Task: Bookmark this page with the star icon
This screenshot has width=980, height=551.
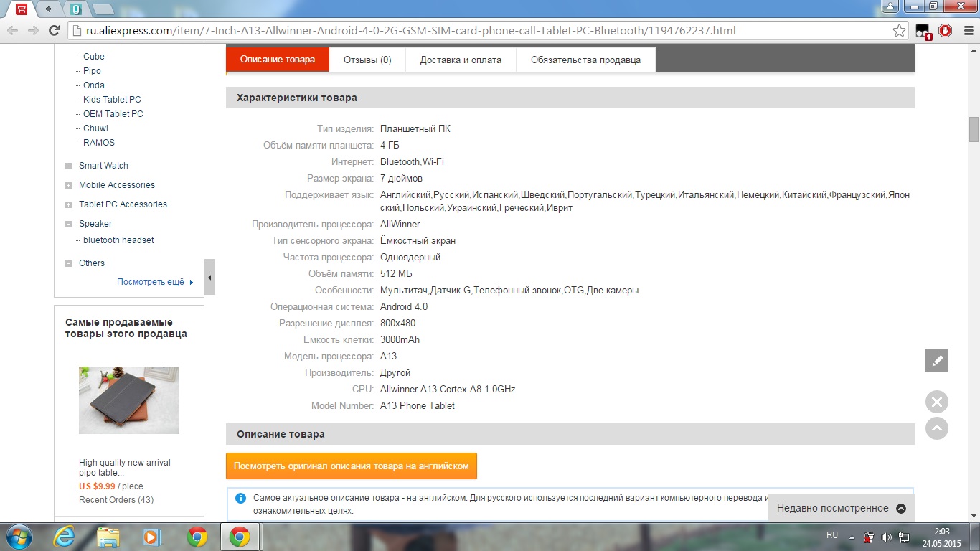Action: [x=899, y=31]
